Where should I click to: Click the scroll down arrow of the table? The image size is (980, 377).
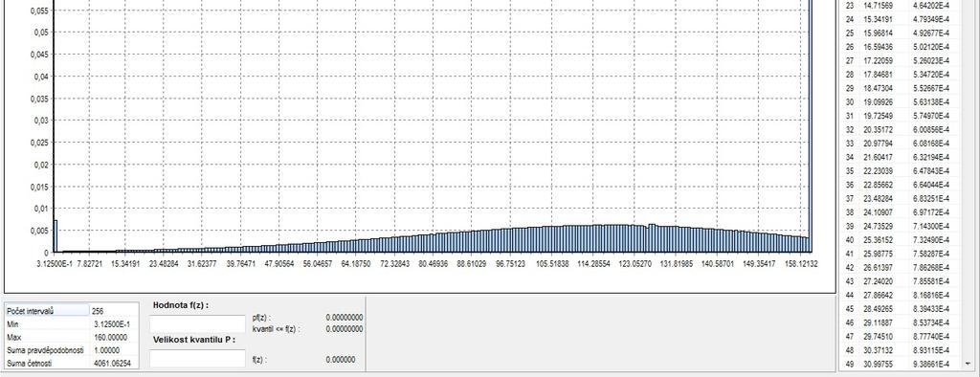click(969, 364)
